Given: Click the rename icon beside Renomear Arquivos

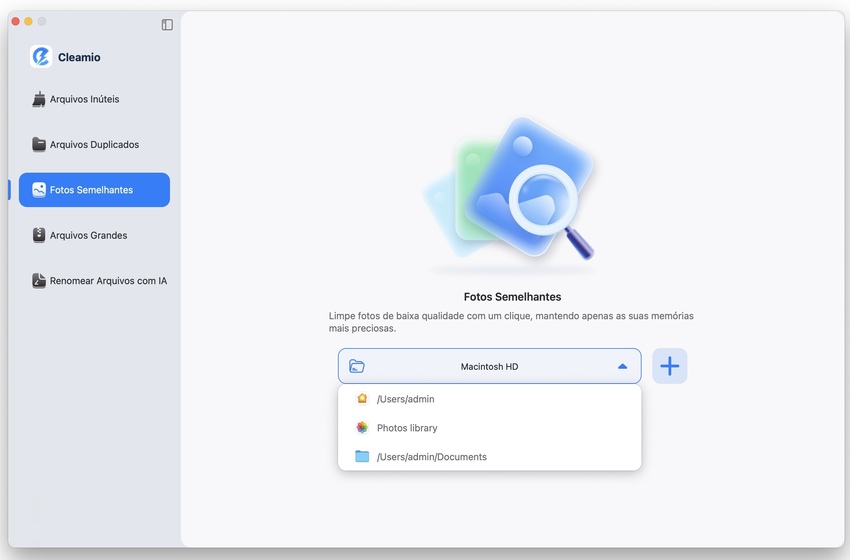Looking at the screenshot, I should (x=38, y=281).
